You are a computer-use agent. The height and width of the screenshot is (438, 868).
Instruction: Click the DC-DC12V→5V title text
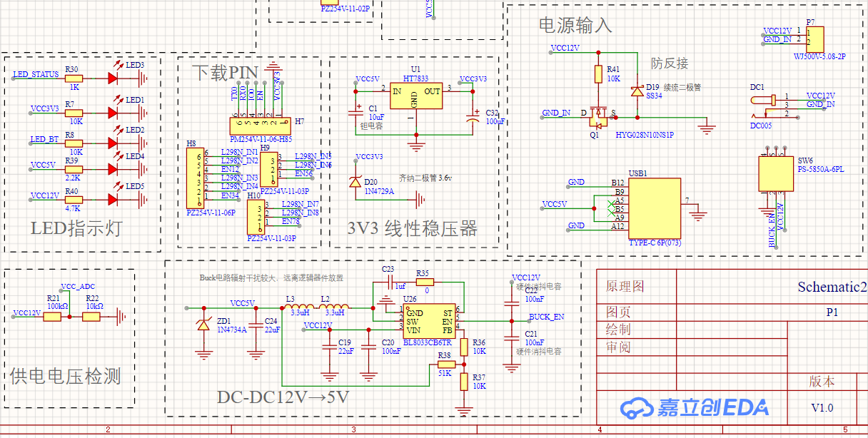tap(283, 397)
